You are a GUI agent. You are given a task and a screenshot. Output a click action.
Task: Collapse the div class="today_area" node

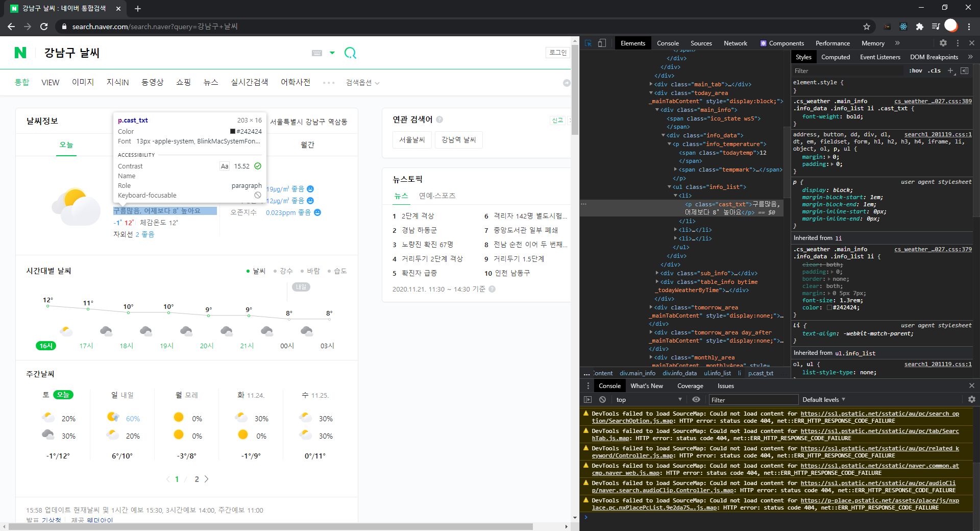(651, 93)
